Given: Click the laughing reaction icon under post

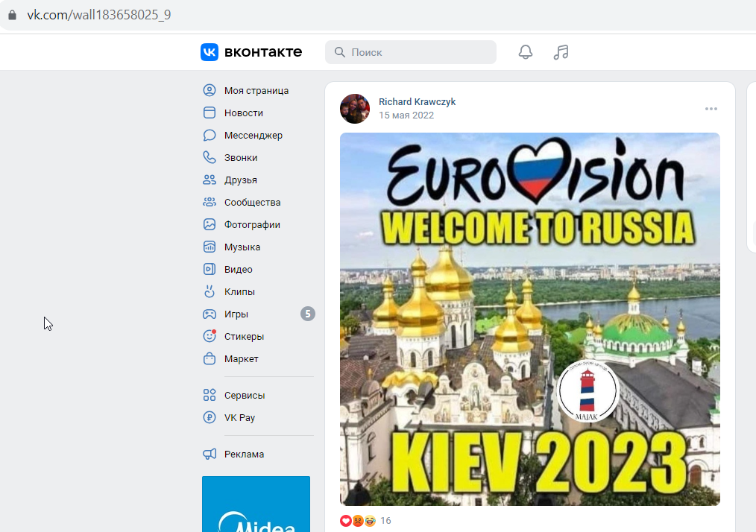Looking at the screenshot, I should [370, 520].
